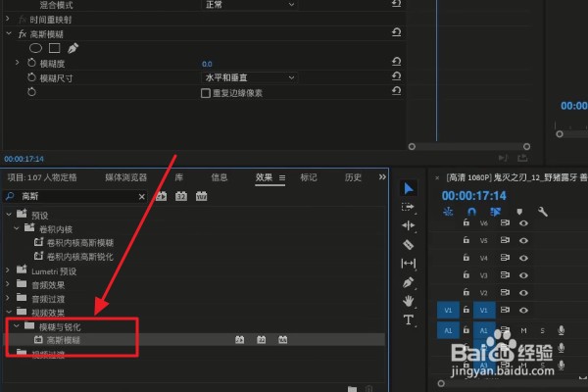Add marker in timeline

[519, 212]
